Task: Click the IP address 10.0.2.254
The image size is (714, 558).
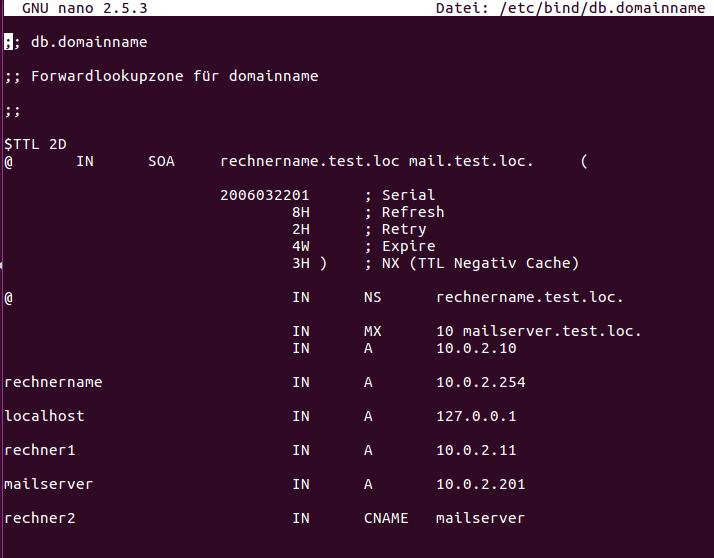Action: pyautogui.click(x=480, y=382)
